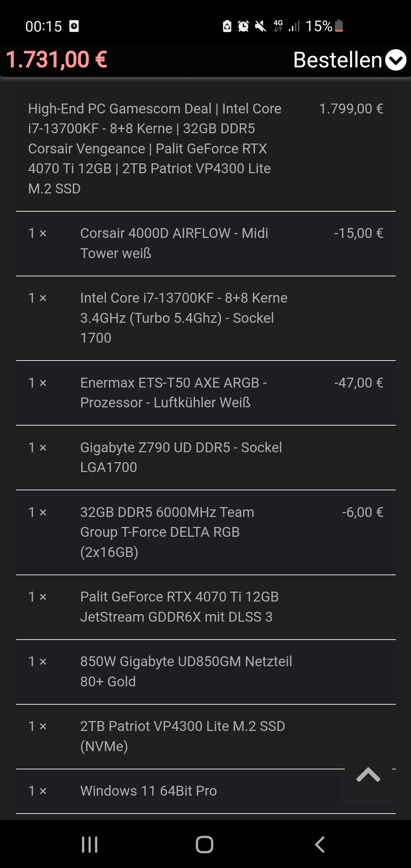Image resolution: width=411 pixels, height=868 pixels.
Task: Select the Corsair 4000D AIRFLOW case item
Action: pos(174,243)
